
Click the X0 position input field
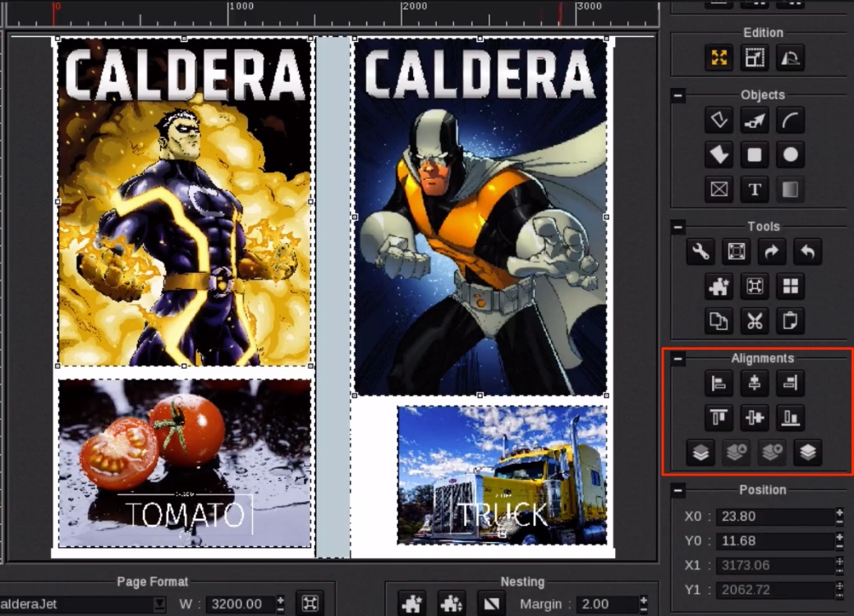coord(772,517)
